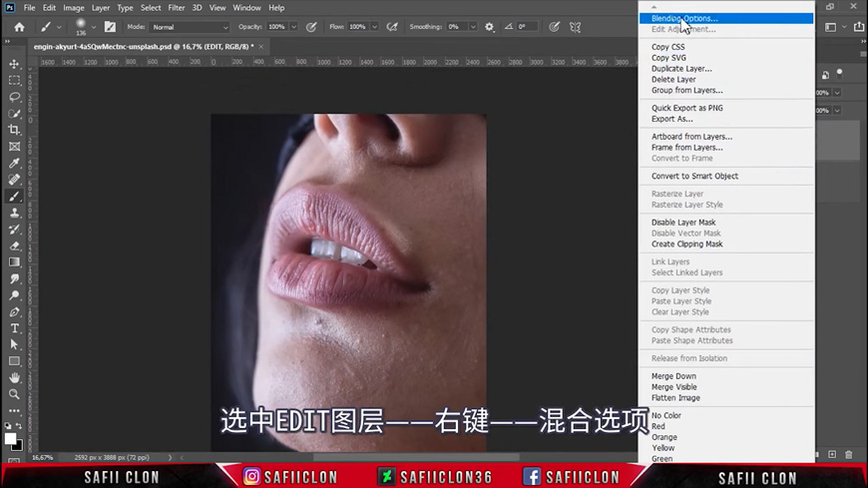868x488 pixels.
Task: Select the Horizontal Type tool
Action: [14, 328]
